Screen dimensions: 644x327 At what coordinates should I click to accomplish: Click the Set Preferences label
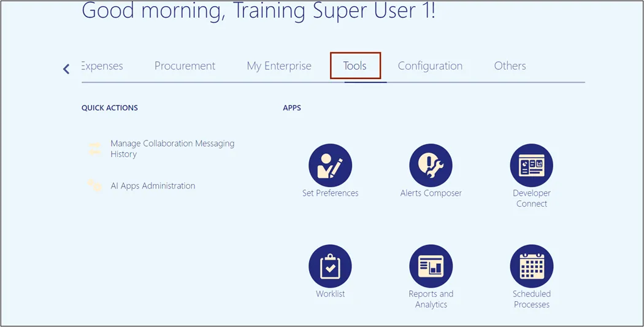click(330, 193)
